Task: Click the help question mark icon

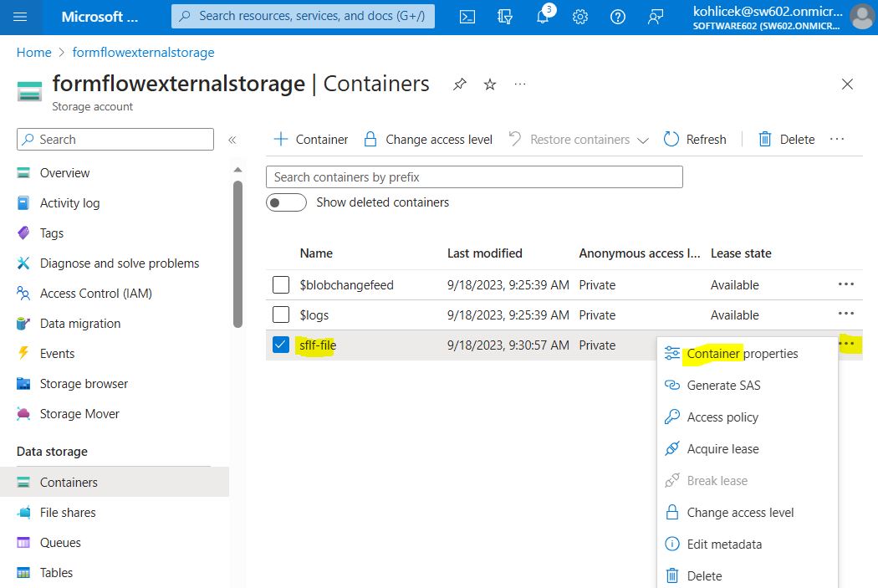Action: pos(618,17)
